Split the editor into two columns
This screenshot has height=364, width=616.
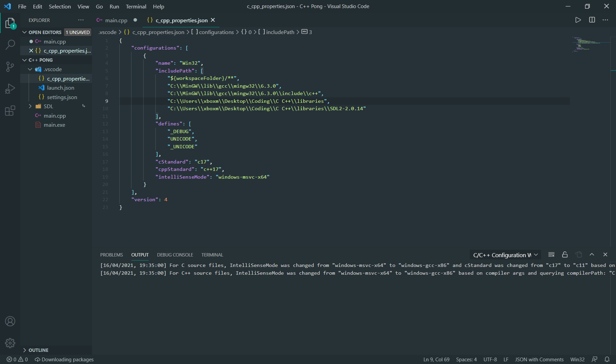click(592, 20)
